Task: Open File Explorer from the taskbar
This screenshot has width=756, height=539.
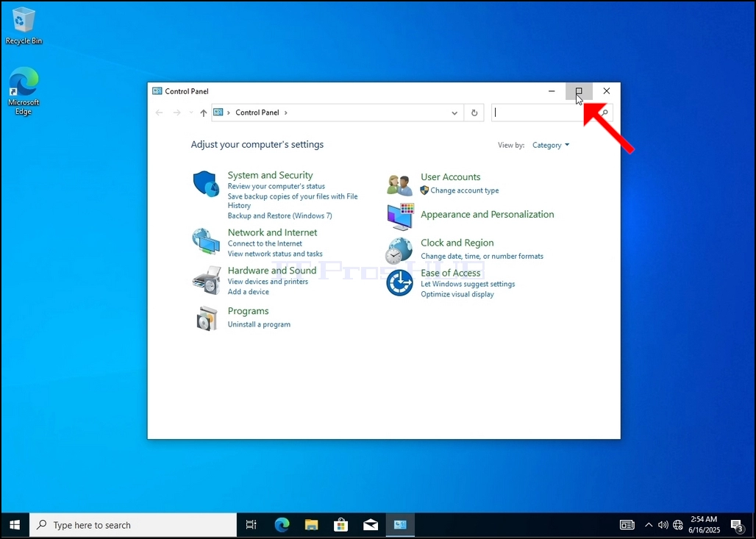Action: (312, 525)
